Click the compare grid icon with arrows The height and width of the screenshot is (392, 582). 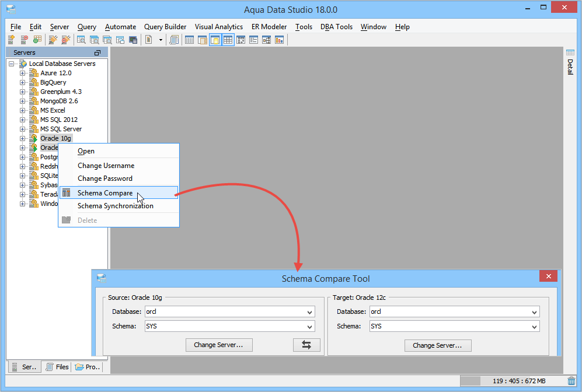(241, 40)
